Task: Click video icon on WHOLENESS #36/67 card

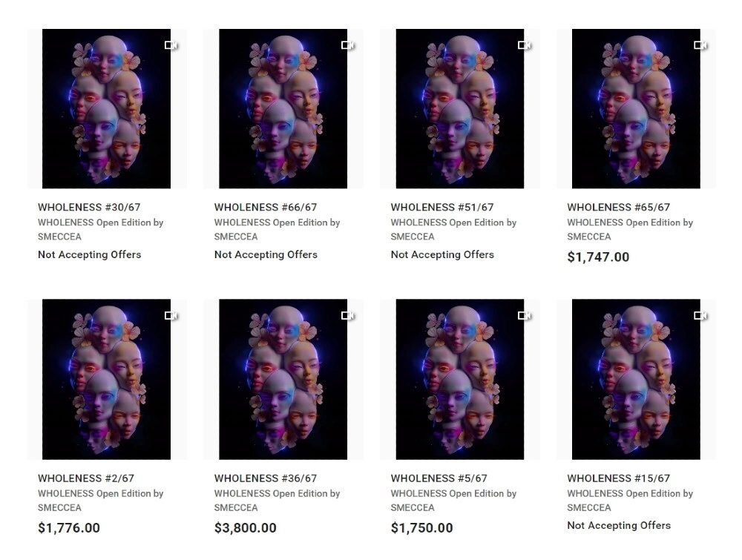Action: [348, 316]
